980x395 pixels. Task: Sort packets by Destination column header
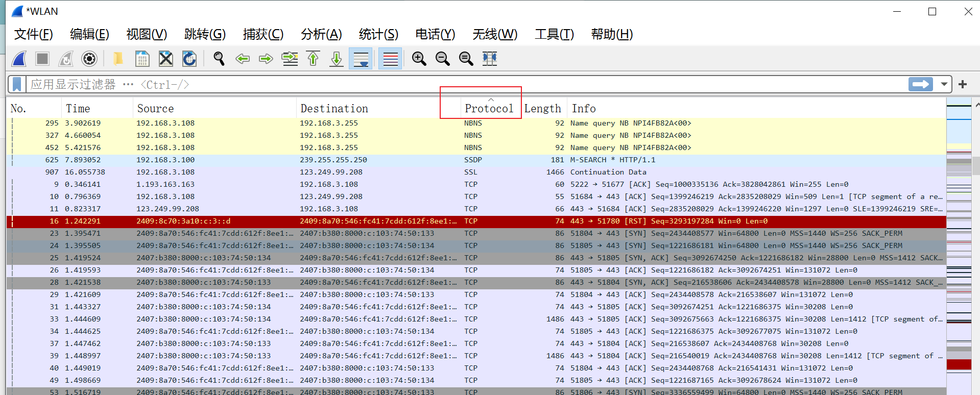(378, 108)
